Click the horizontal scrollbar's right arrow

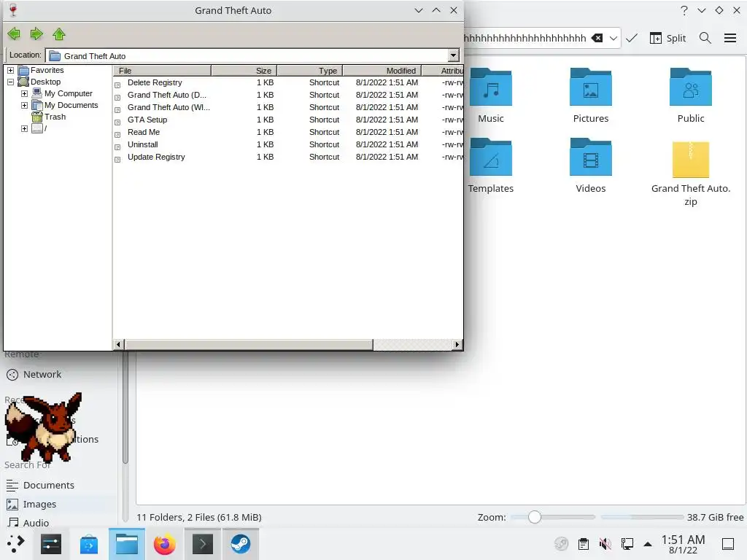click(x=457, y=344)
